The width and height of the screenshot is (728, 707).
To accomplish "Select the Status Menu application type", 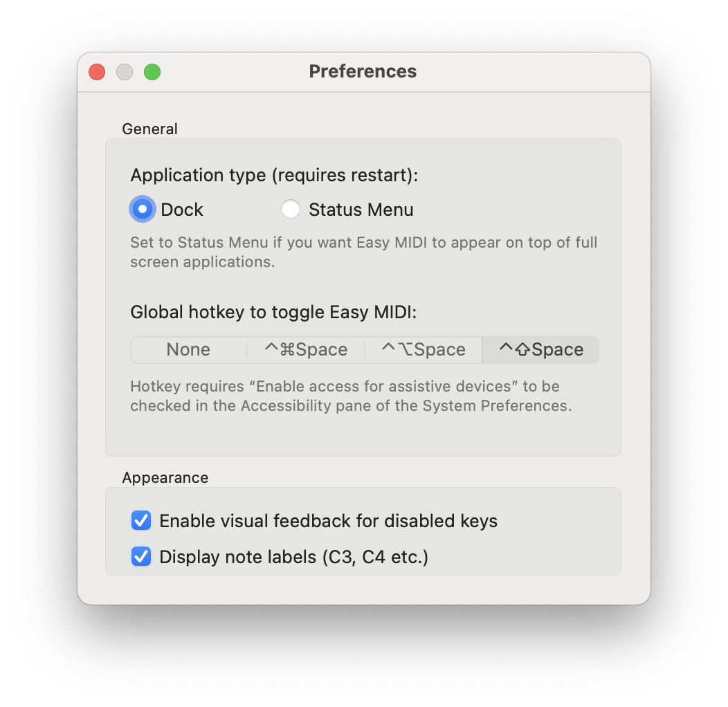I will pyautogui.click(x=290, y=209).
